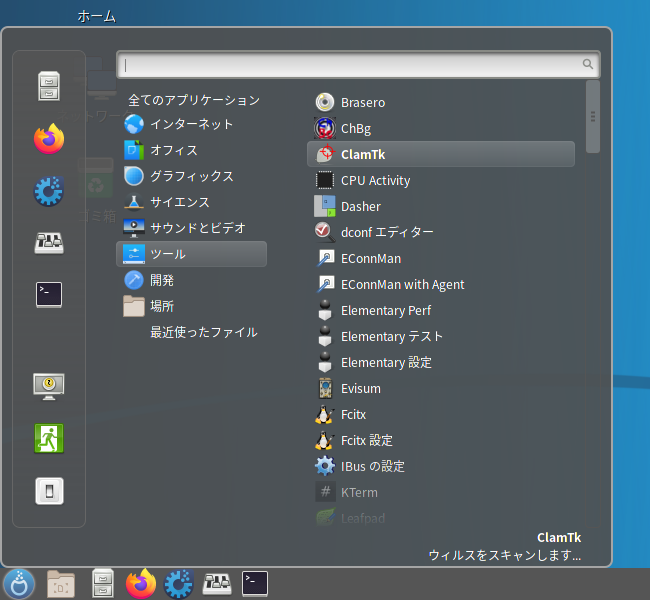Click the power switch shutdown icon

(49, 491)
